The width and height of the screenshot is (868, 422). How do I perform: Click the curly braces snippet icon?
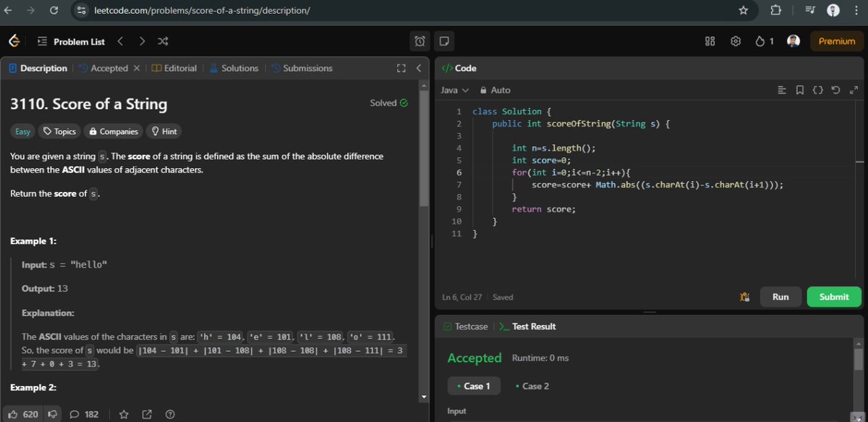818,90
